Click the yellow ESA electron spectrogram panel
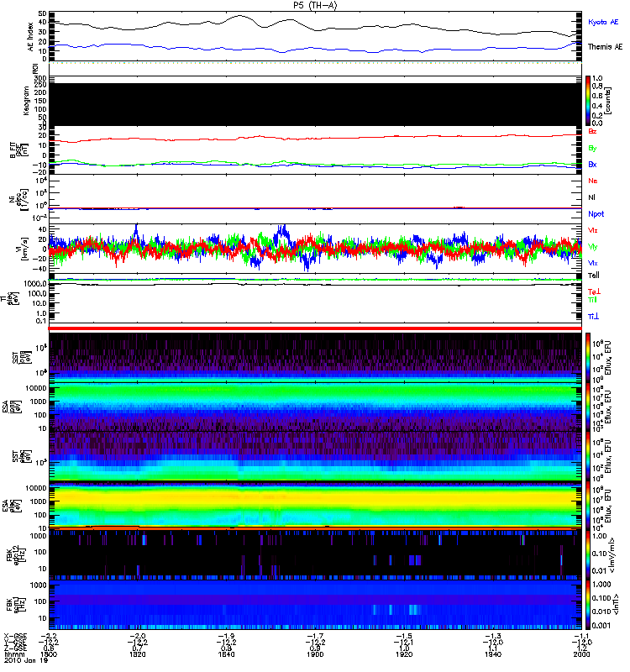 (315, 506)
